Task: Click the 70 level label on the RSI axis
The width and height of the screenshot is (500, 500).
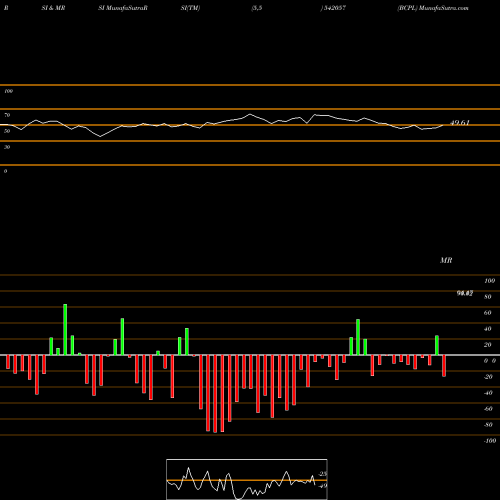Action: click(7, 115)
